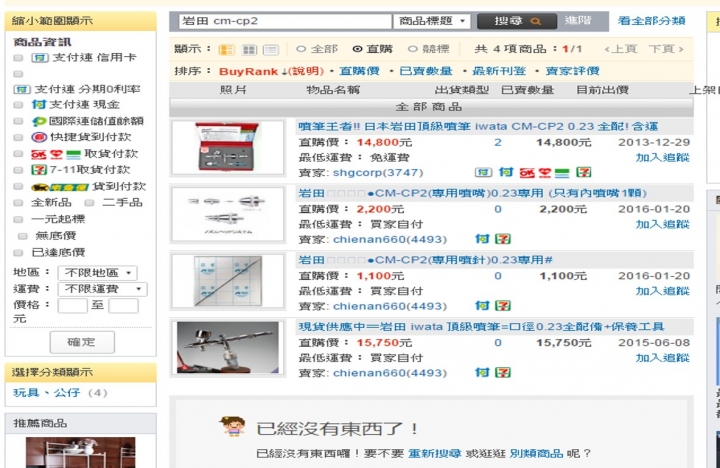Switch to the text-only list view icon
This screenshot has width=720, height=468.
click(x=271, y=50)
